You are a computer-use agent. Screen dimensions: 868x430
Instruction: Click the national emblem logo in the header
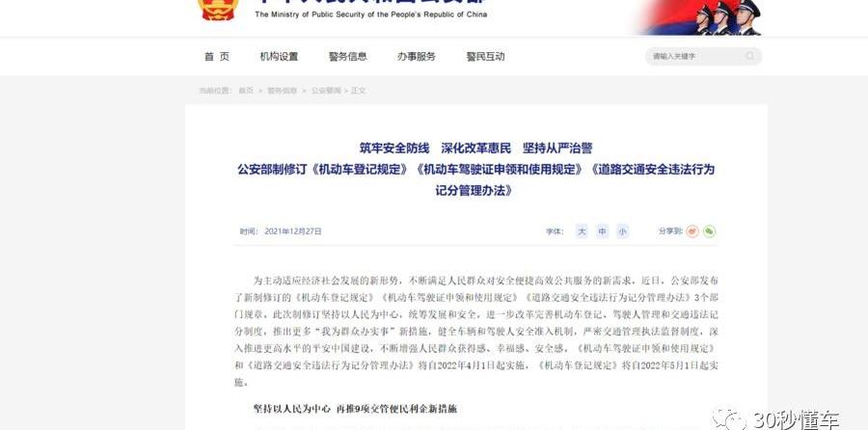(218, 10)
